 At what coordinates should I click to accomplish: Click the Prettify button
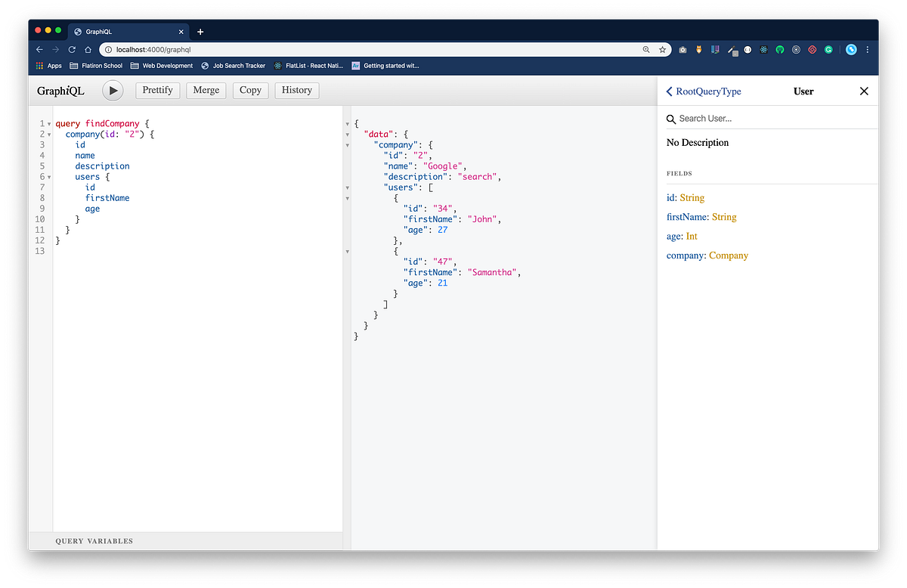[x=157, y=90]
